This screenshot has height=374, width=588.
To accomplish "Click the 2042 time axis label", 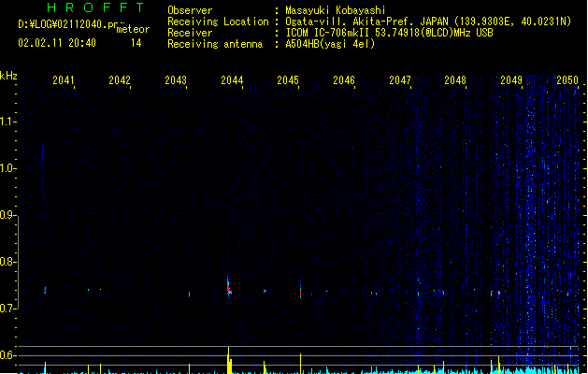I will point(120,80).
